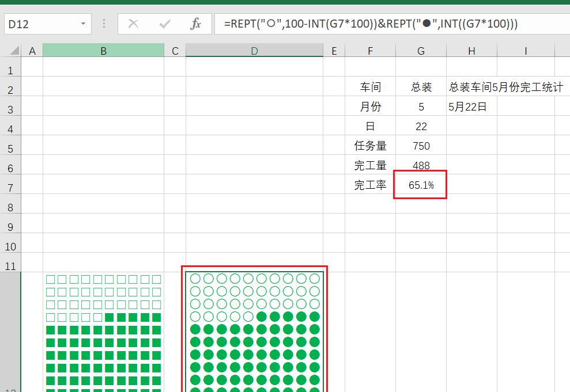570x392 pixels.
Task: Click cell labeled 完工率
Action: click(x=370, y=184)
